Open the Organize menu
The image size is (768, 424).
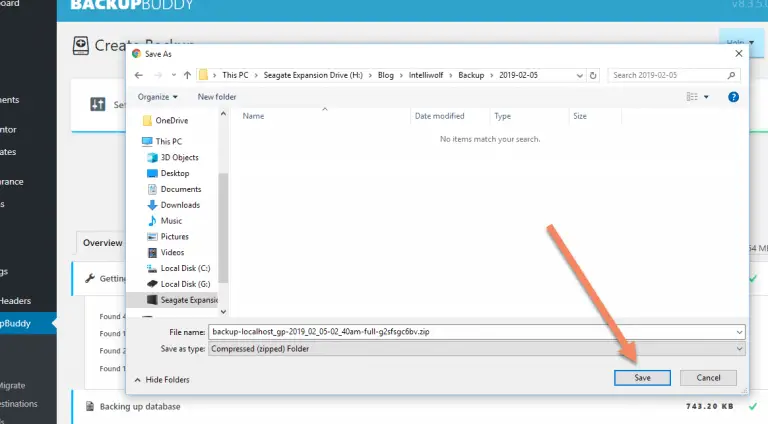coord(157,96)
